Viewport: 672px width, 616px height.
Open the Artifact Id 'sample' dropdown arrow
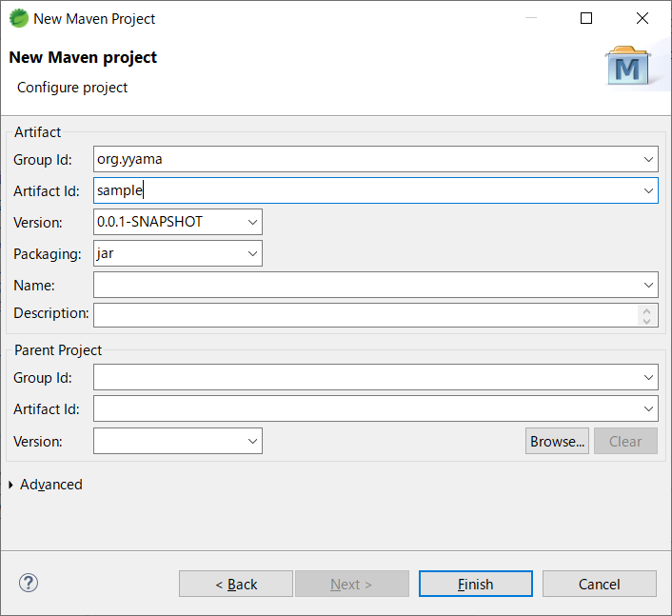tap(648, 190)
